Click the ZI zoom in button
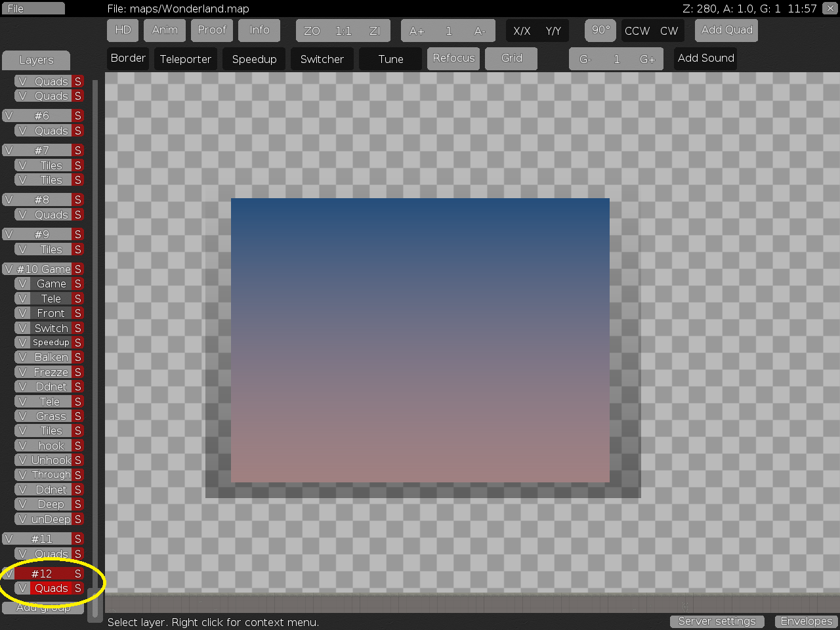This screenshot has height=630, width=840. click(x=375, y=31)
